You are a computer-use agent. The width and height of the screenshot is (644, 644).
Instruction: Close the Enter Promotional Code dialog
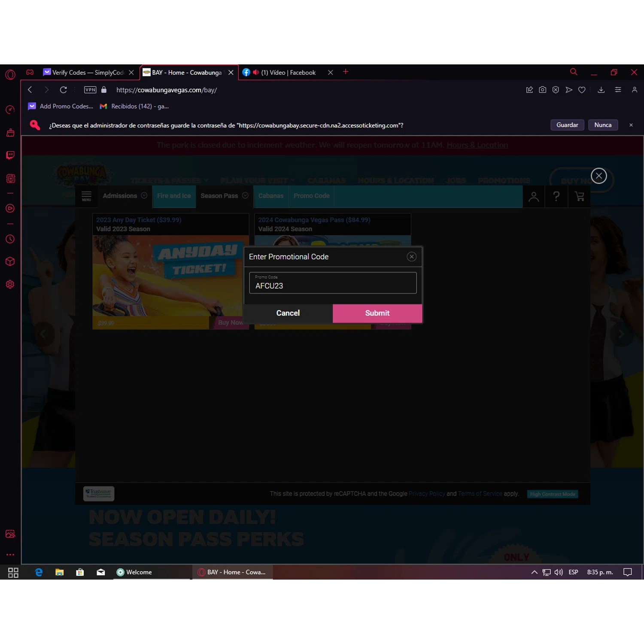(x=412, y=257)
